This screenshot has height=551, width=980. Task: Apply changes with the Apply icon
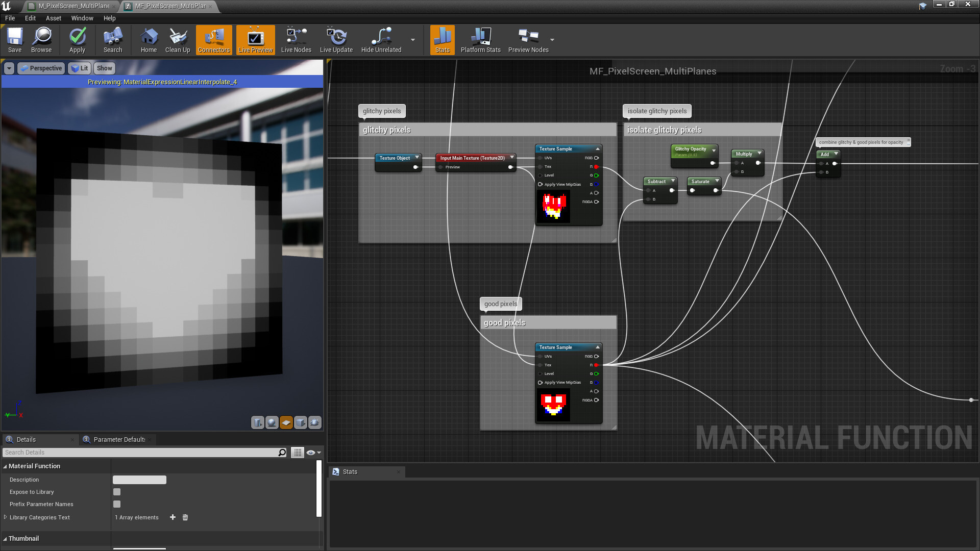pyautogui.click(x=77, y=40)
